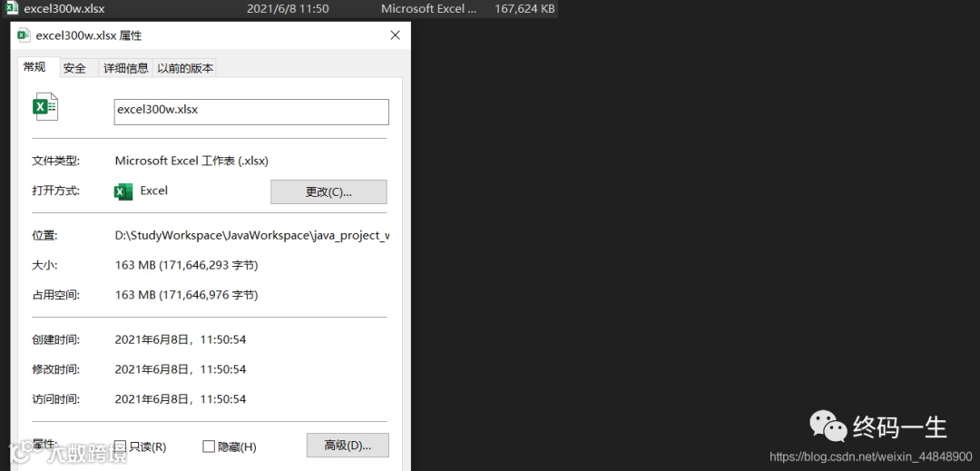This screenshot has height=471, width=980.
Task: Open the 以前的版本 tab
Action: point(185,68)
